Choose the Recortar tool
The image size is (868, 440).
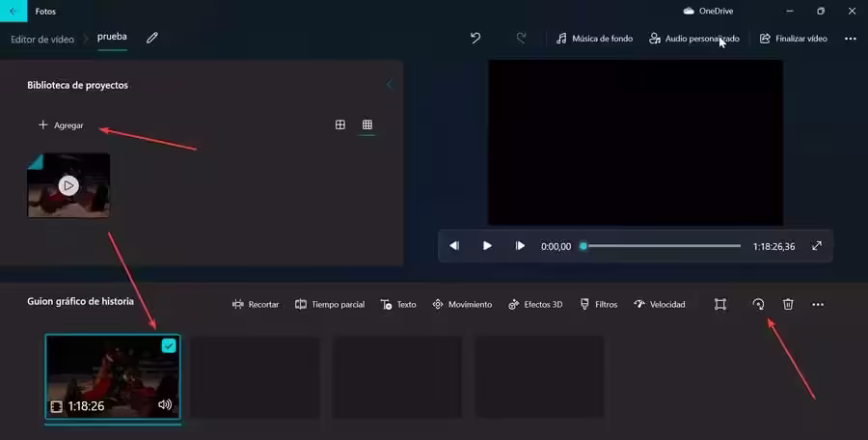(x=256, y=304)
